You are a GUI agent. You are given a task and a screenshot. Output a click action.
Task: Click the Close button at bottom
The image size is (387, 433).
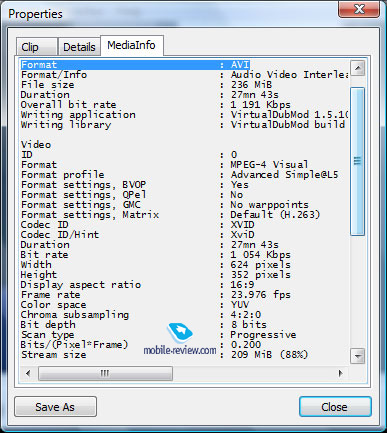point(335,407)
